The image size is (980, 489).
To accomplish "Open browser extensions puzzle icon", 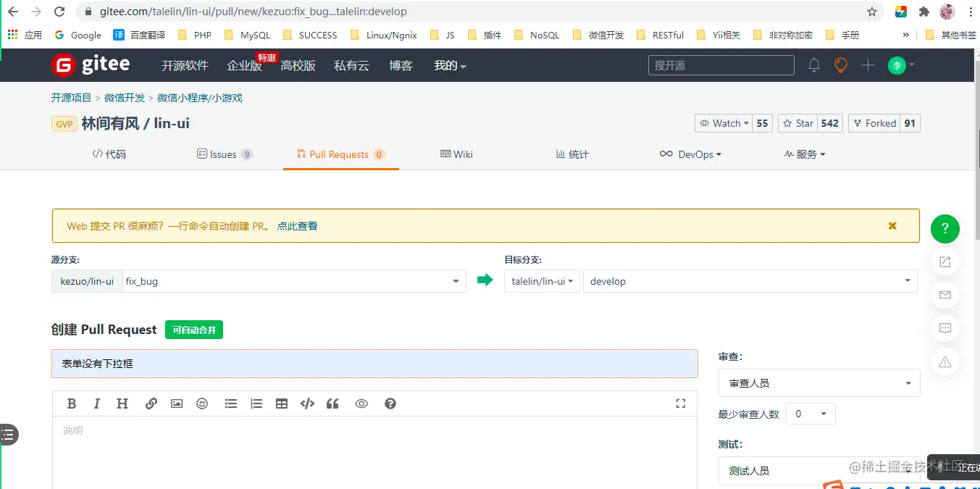I will point(924,12).
